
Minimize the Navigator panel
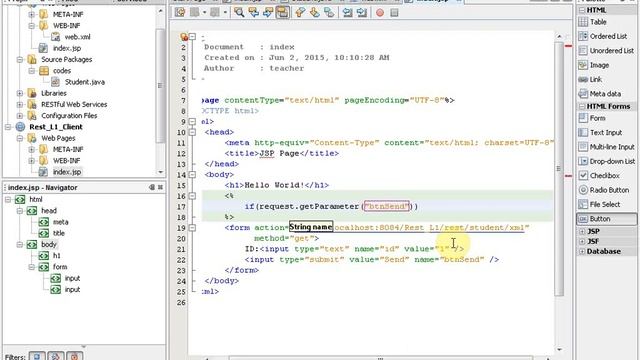152,187
